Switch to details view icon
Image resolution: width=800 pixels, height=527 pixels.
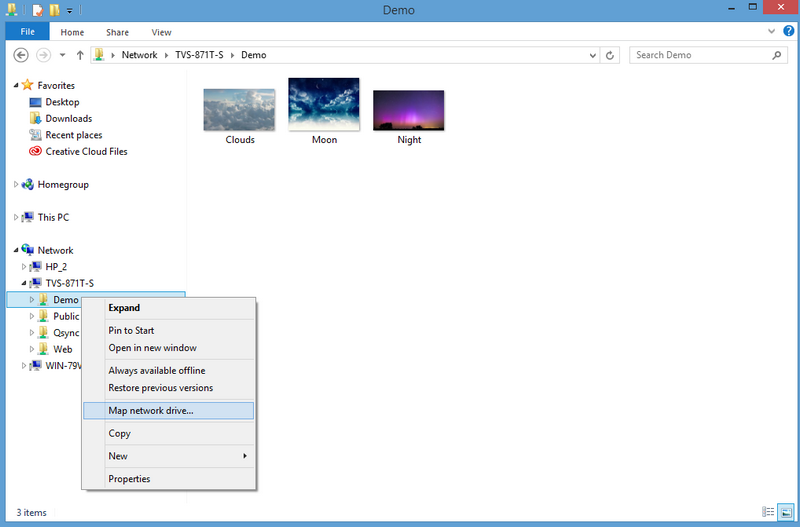(768, 512)
